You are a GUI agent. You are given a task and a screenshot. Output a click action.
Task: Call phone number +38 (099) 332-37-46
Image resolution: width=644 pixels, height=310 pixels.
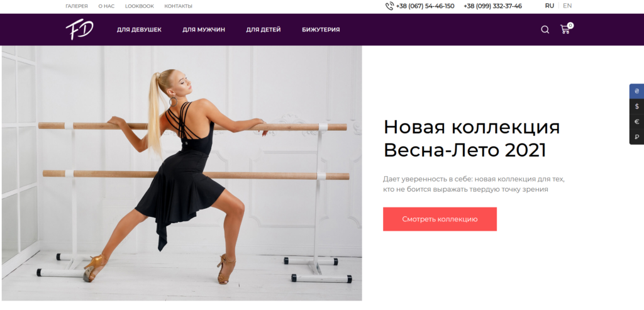[492, 6]
